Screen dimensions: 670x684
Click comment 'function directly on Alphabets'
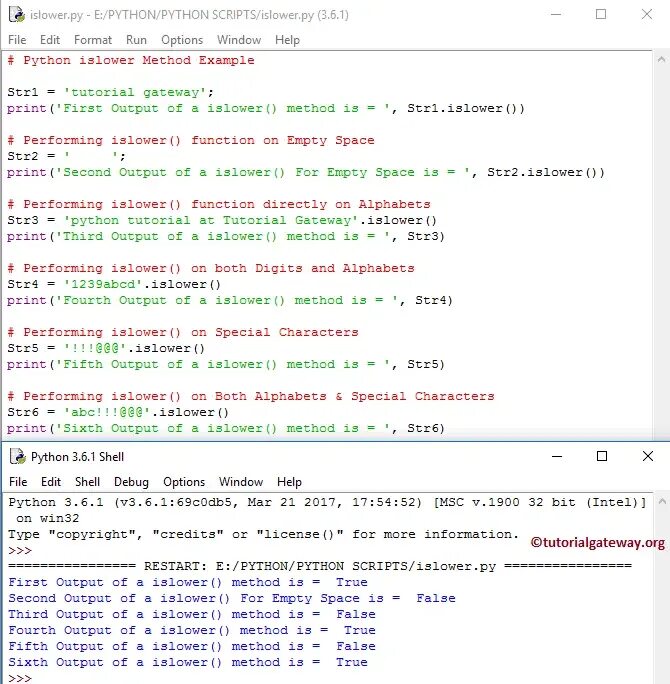click(x=219, y=204)
